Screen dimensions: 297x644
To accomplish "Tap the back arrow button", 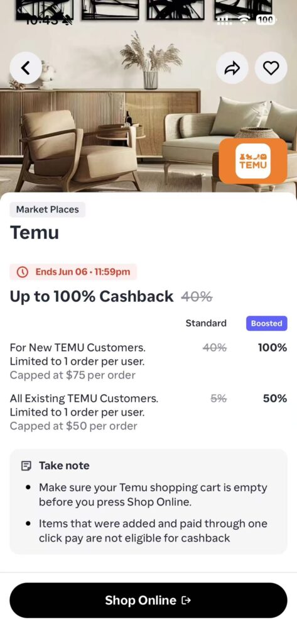I will tap(26, 68).
